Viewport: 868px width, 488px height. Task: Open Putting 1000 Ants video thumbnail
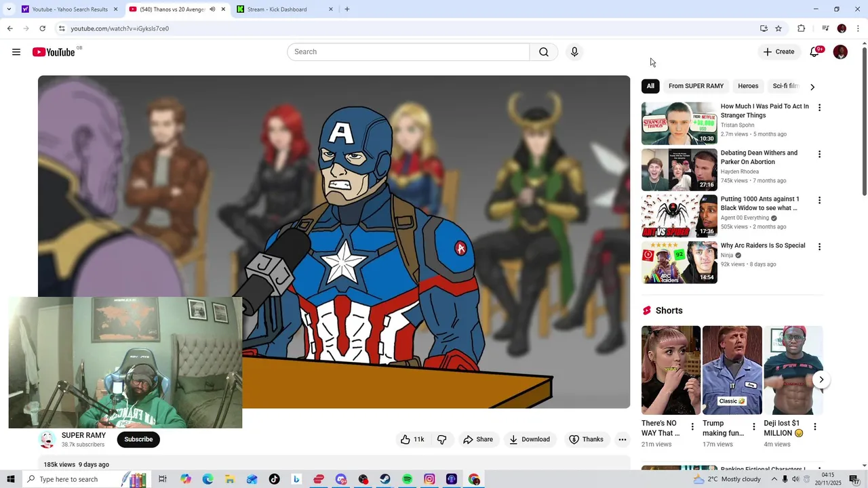679,216
